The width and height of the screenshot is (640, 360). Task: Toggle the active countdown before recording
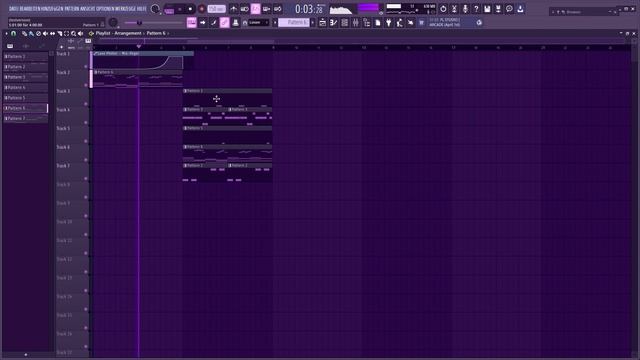256,9
